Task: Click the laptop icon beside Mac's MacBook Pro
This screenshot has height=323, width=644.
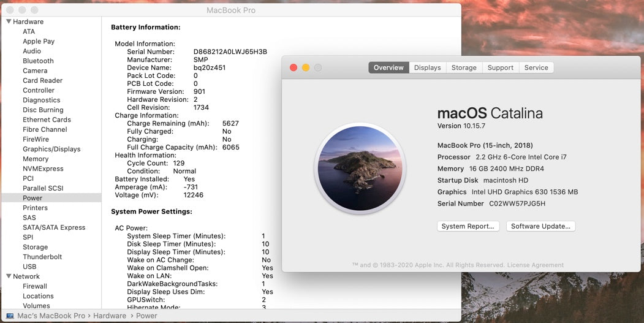Action: (x=10, y=316)
